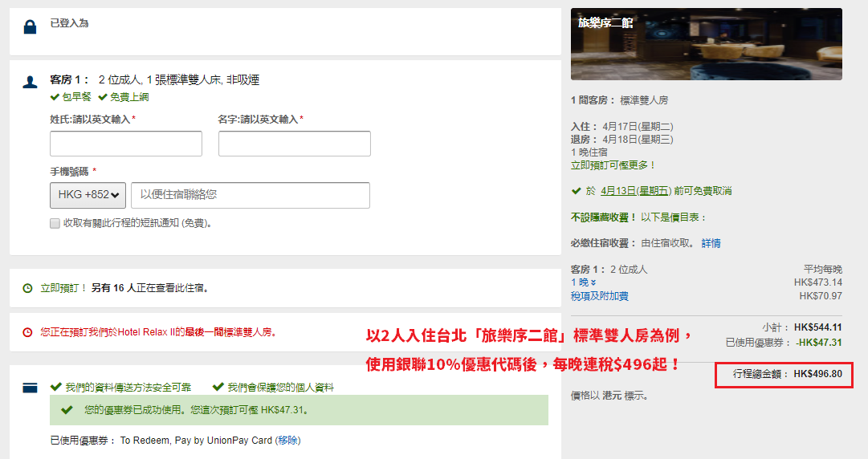Click the checkmark beside 我們會保護您的個人資料
Image resolution: width=868 pixels, height=459 pixels.
coord(218,387)
